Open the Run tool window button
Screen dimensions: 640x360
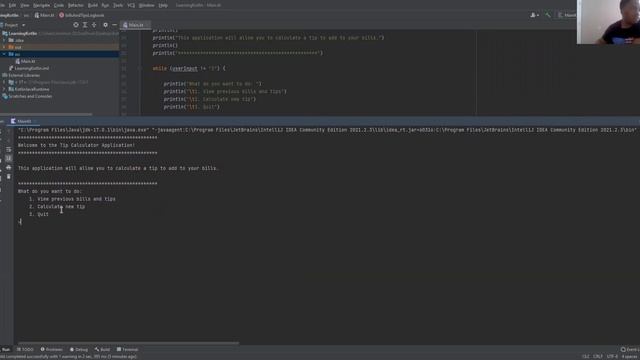coord(6,349)
